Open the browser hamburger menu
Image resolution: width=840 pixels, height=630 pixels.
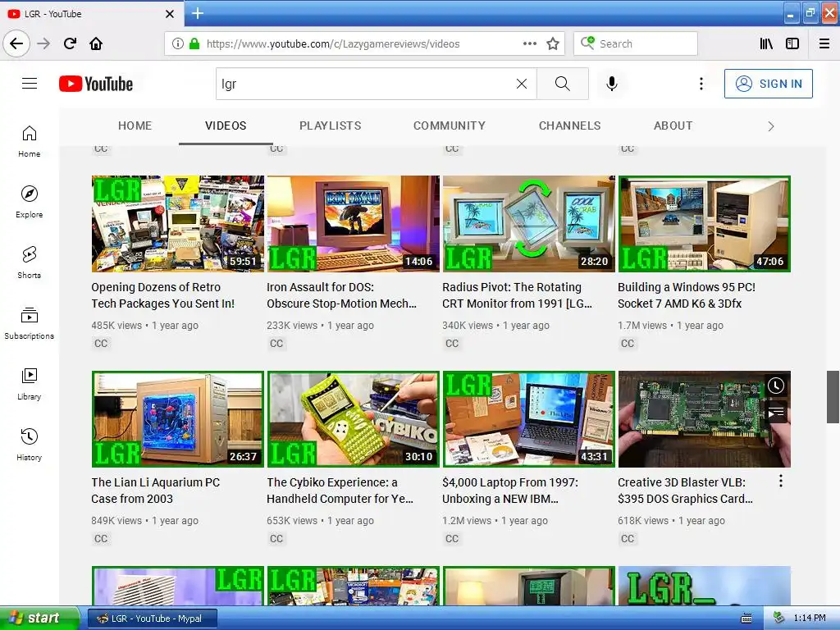(x=824, y=43)
